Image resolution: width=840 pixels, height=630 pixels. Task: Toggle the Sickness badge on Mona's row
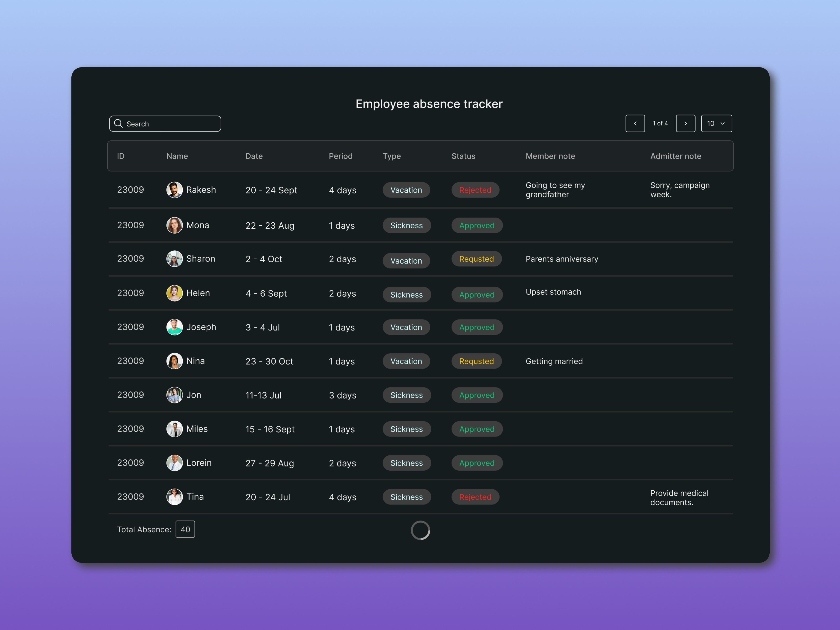pos(406,225)
